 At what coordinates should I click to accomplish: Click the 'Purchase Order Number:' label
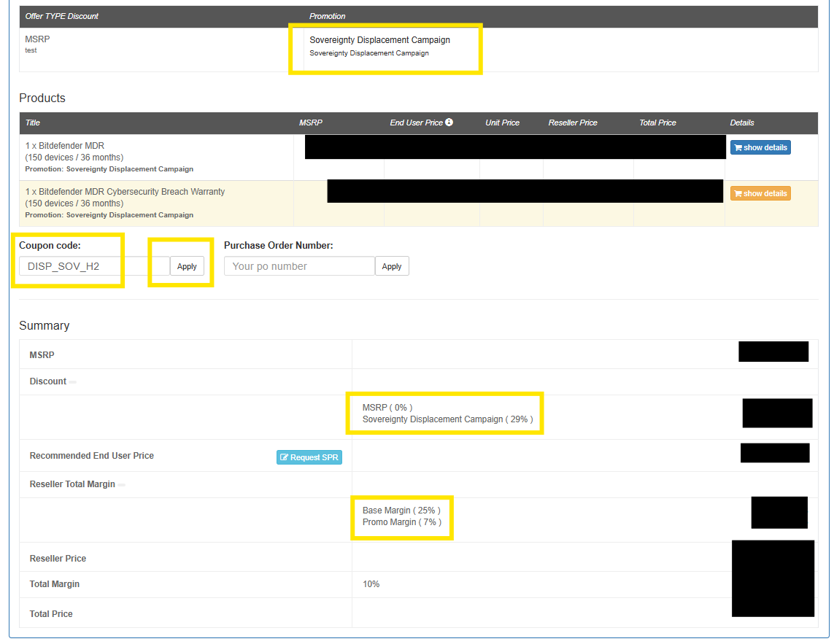click(278, 245)
